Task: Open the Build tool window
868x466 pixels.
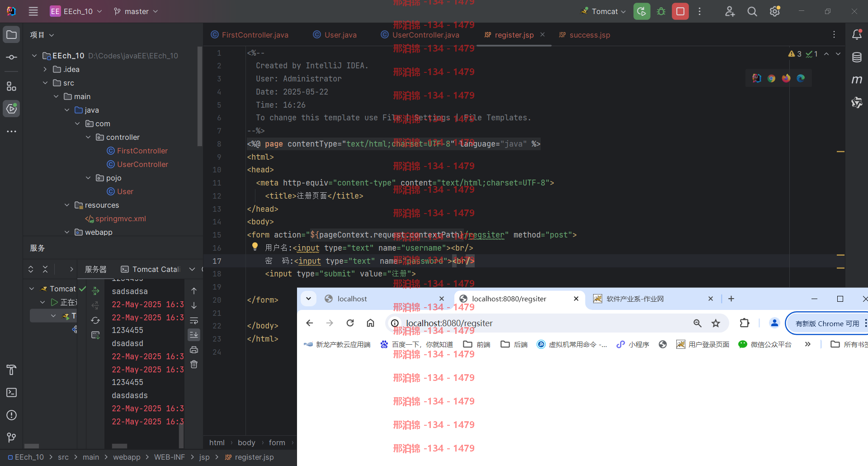Action: [x=12, y=370]
